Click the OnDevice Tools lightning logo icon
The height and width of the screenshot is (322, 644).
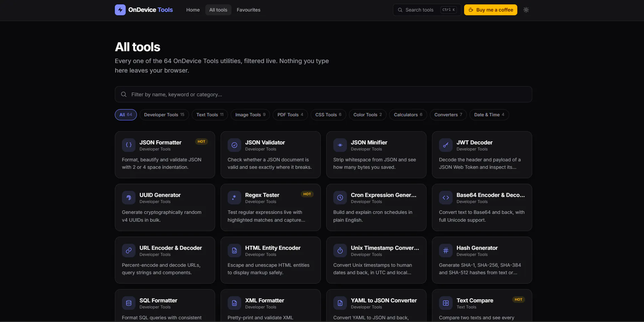tap(120, 10)
